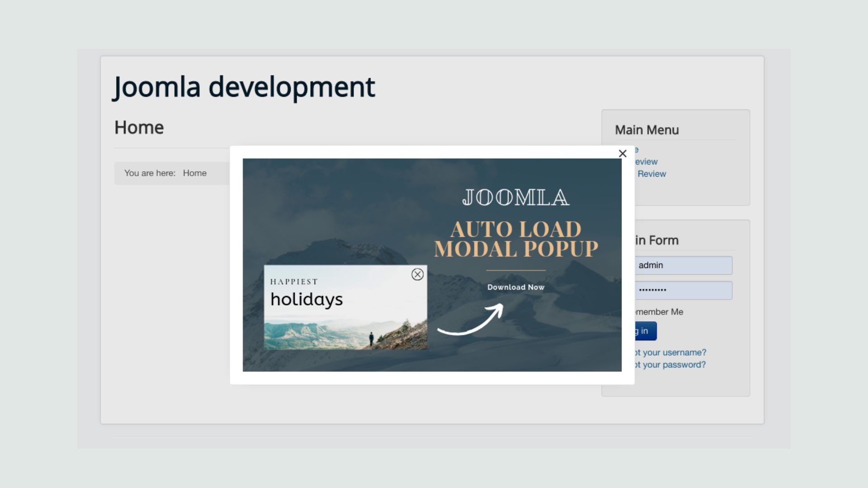Click the Home breadcrumb item

[x=195, y=173]
